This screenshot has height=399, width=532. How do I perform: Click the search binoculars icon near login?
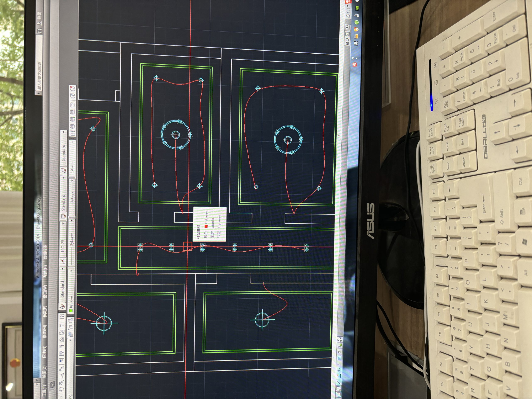40,31
